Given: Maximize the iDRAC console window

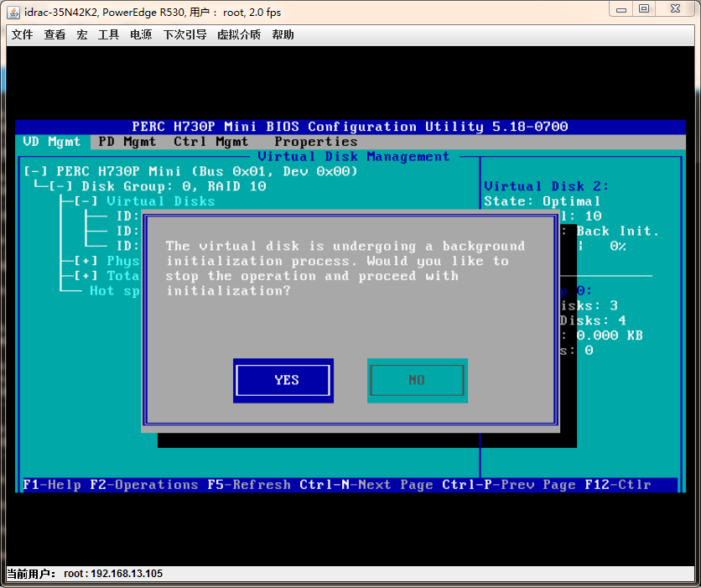Looking at the screenshot, I should (x=644, y=9).
